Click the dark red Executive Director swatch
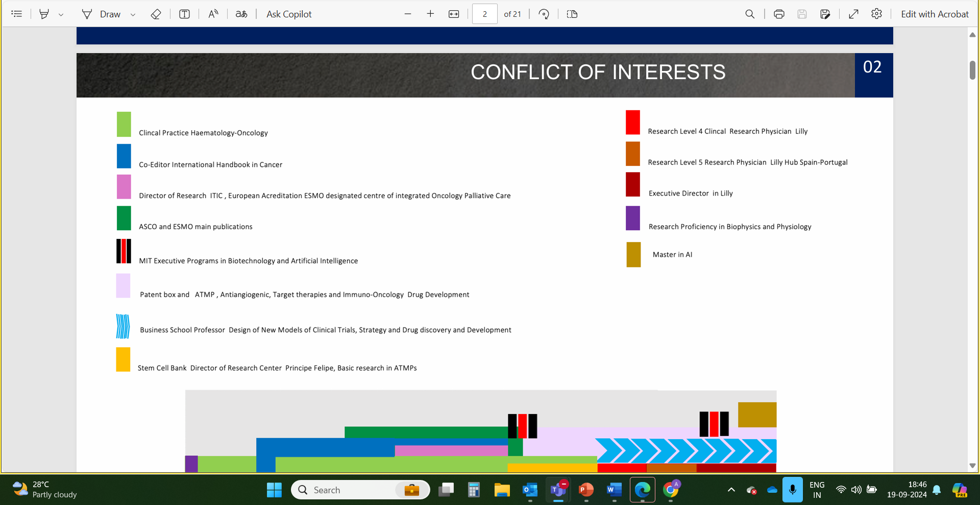The image size is (980, 505). point(633,184)
